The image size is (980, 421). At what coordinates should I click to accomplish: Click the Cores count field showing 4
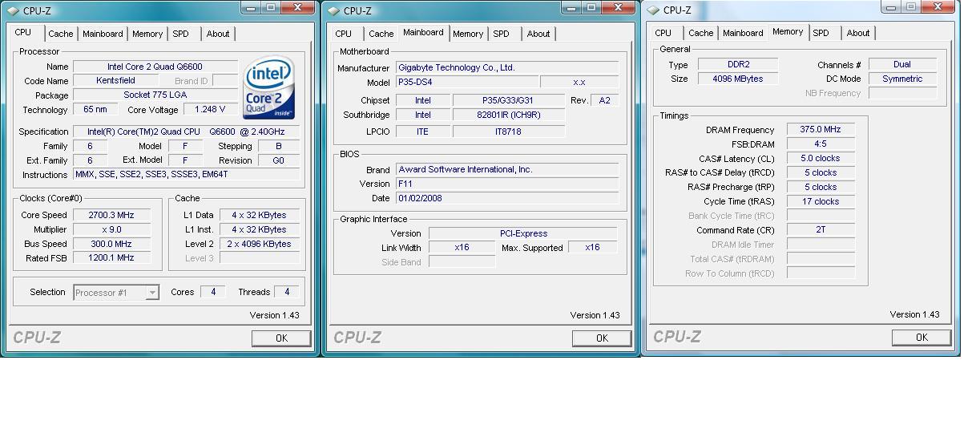(x=213, y=293)
